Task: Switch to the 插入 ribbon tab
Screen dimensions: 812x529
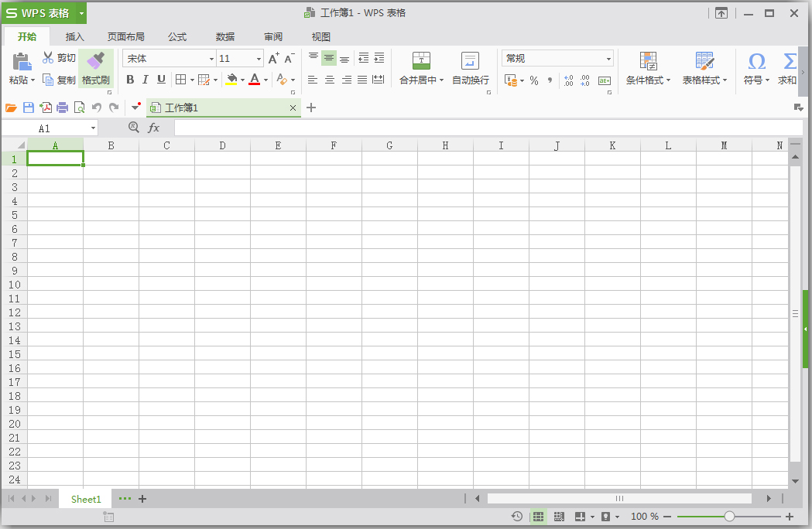Action: tap(74, 36)
